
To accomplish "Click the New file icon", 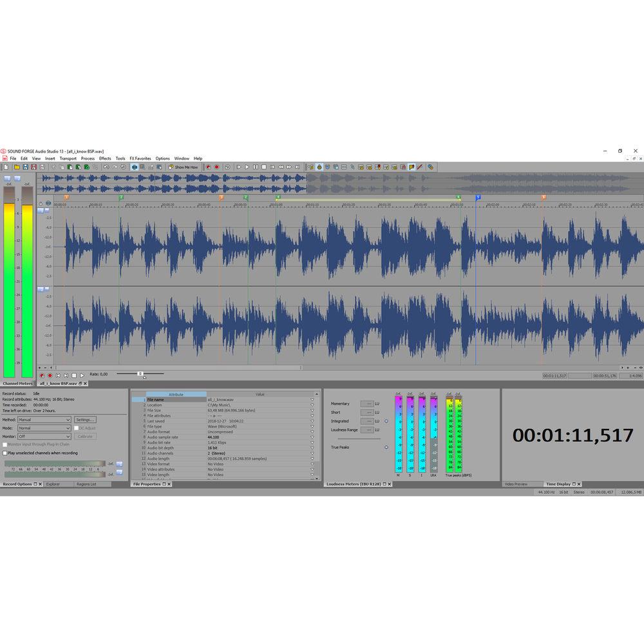I will click(5, 166).
